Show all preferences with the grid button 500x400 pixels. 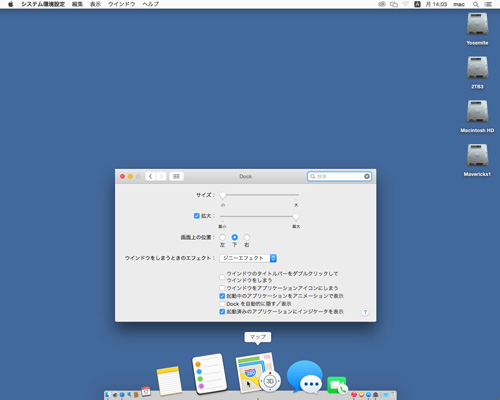point(176,176)
